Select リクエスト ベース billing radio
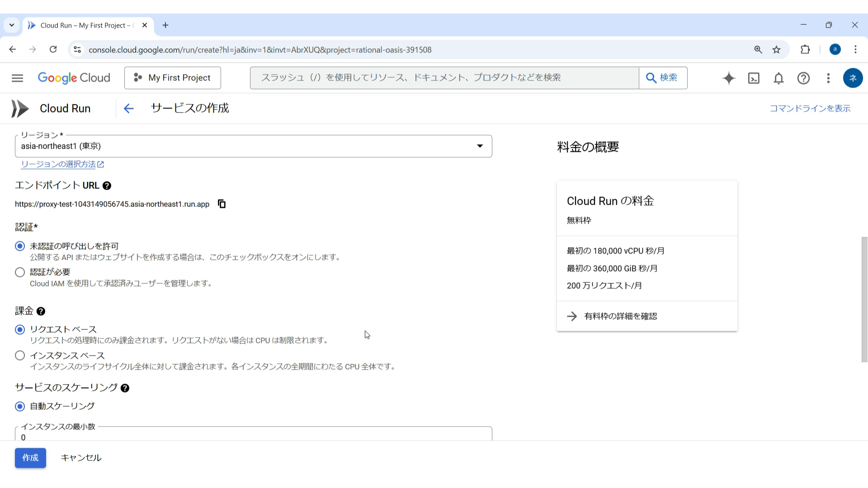 (x=20, y=329)
